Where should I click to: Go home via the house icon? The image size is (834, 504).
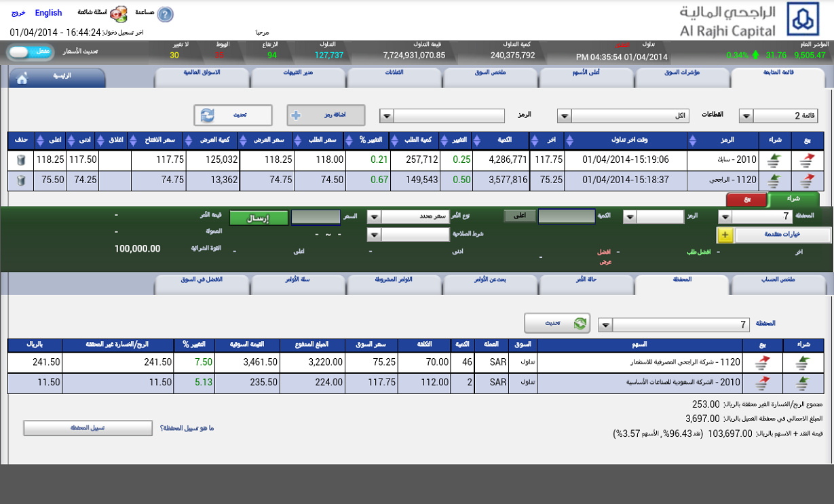22,79
